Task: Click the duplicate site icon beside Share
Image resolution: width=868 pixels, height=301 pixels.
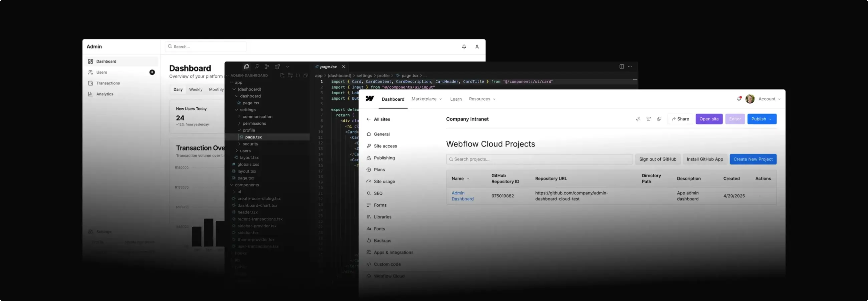Action: (659, 119)
